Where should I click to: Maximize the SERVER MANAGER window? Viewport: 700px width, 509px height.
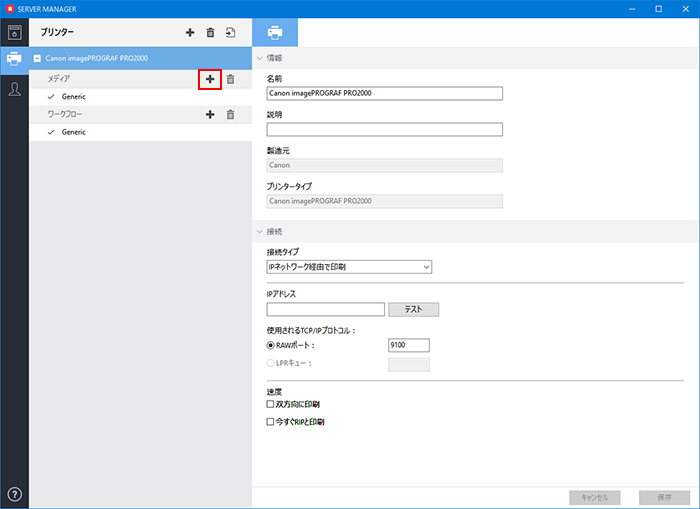tap(658, 9)
